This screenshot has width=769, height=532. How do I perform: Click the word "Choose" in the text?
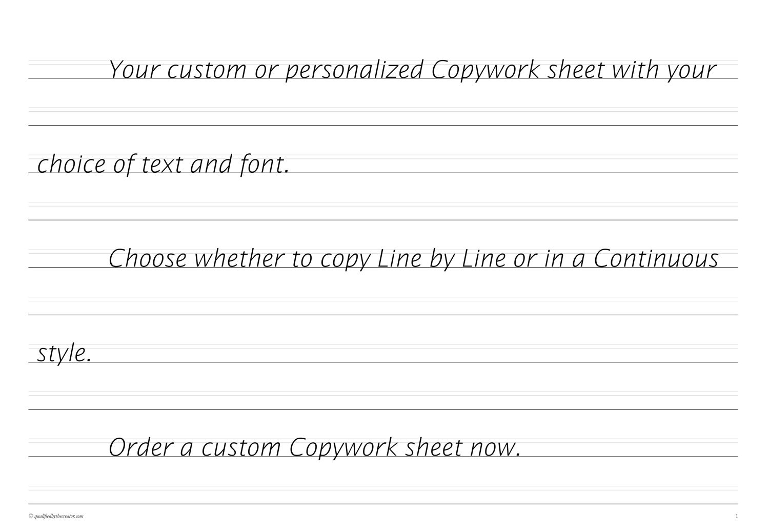[148, 259]
